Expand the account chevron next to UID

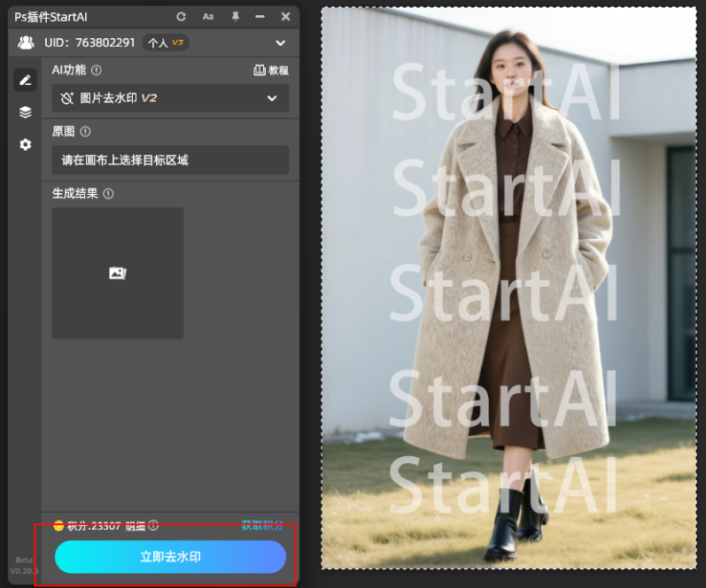point(280,43)
